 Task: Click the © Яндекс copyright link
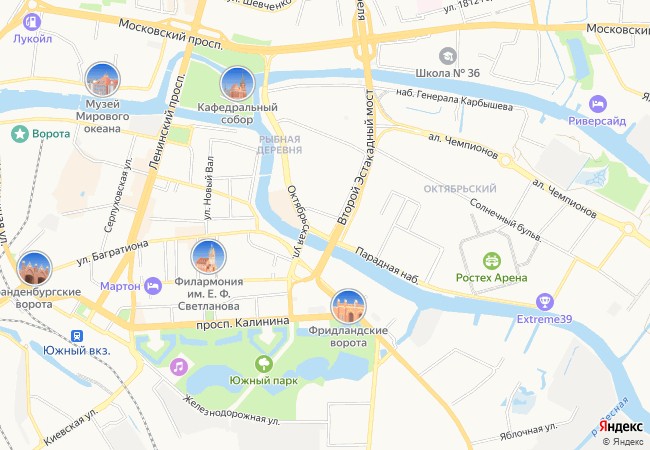[x=623, y=442]
